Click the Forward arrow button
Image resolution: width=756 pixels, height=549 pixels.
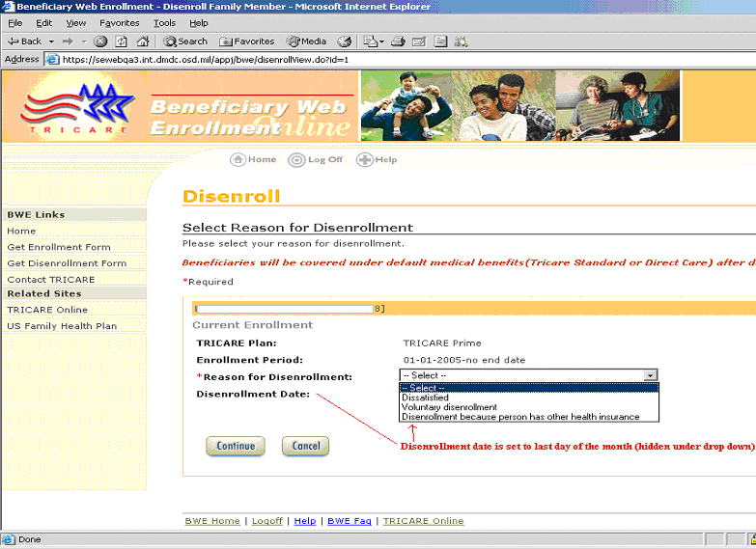68,41
